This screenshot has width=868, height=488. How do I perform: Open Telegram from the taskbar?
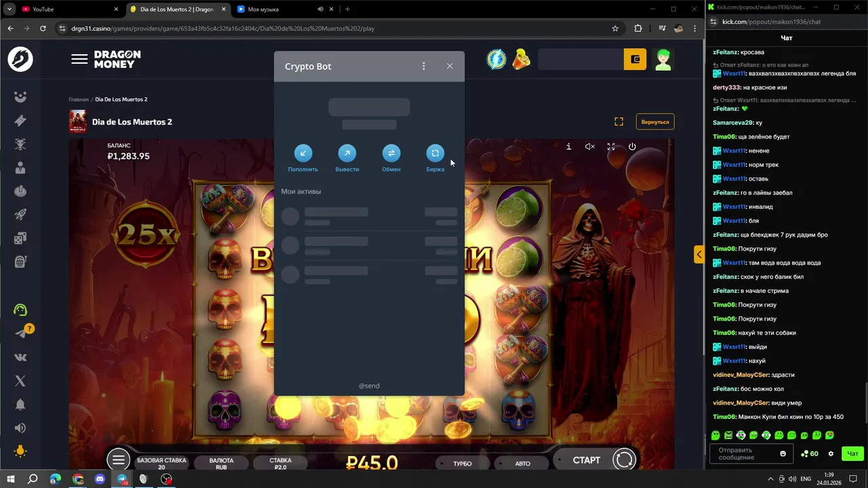[x=122, y=479]
